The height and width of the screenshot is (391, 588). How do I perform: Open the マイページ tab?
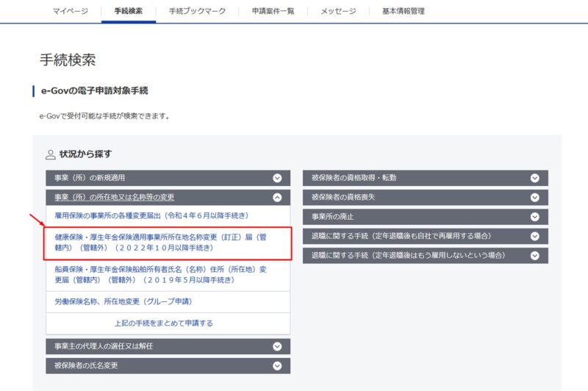click(x=71, y=12)
